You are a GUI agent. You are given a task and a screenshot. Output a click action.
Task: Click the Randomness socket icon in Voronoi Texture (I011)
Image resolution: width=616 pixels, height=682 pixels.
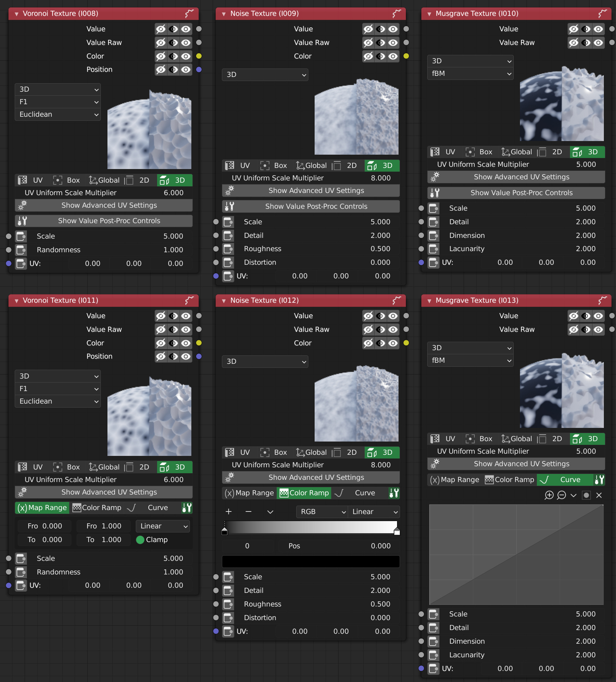pyautogui.click(x=21, y=572)
